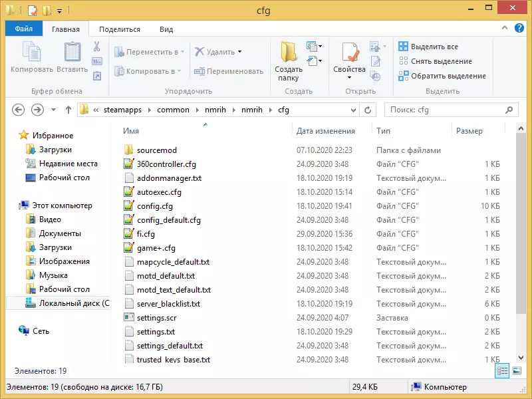Open the recent locations dropdown arrow

(53, 110)
